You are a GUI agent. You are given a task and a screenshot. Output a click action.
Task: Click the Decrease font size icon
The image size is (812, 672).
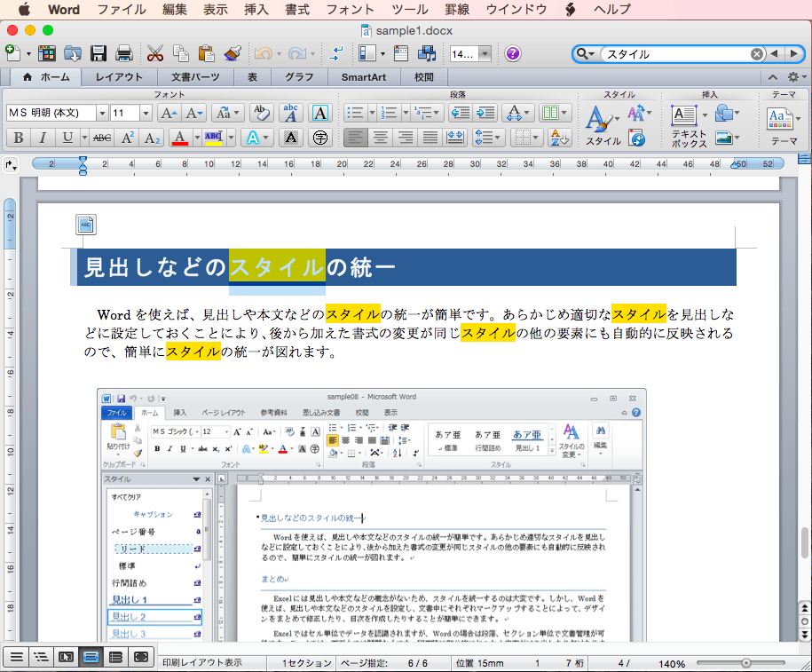tap(194, 113)
